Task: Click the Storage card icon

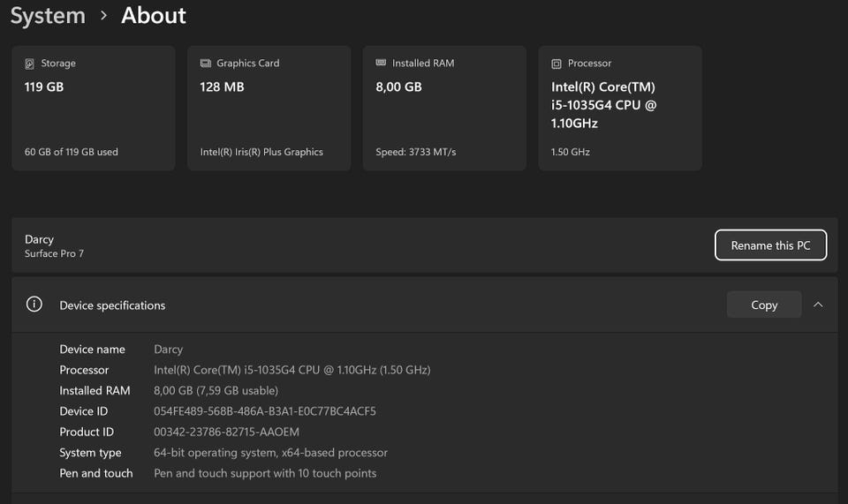Action: 30,64
